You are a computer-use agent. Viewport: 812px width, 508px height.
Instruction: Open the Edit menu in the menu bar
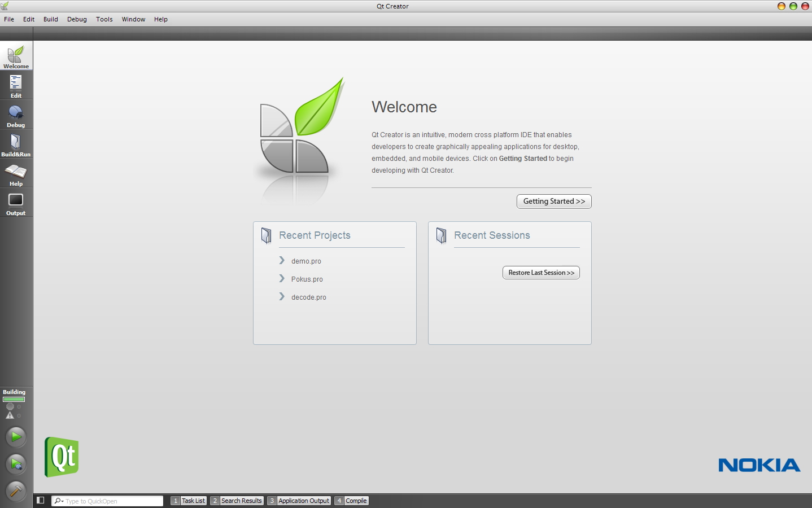[x=29, y=19]
